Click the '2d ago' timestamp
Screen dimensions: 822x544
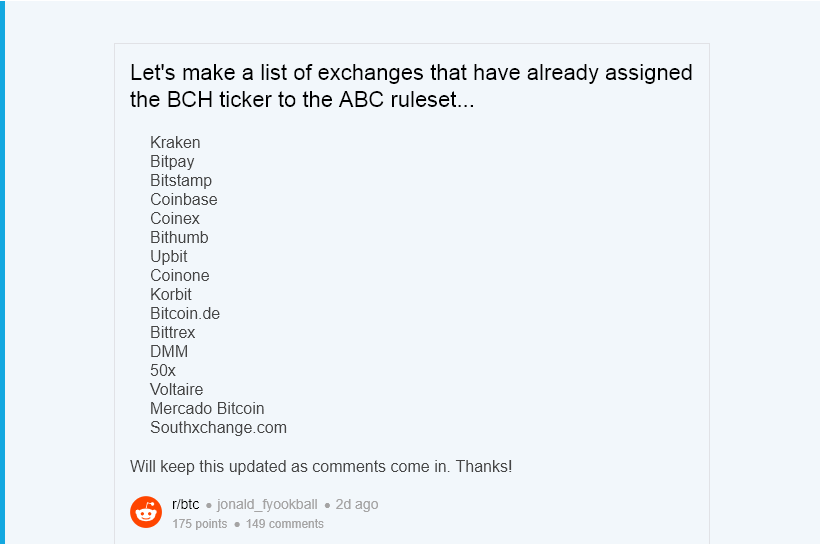tap(357, 504)
